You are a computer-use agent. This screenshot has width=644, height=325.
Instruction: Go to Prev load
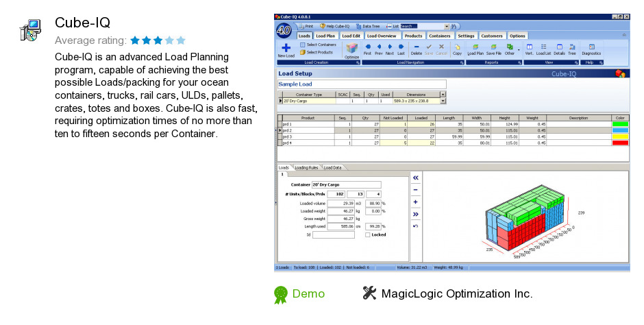coord(379,47)
